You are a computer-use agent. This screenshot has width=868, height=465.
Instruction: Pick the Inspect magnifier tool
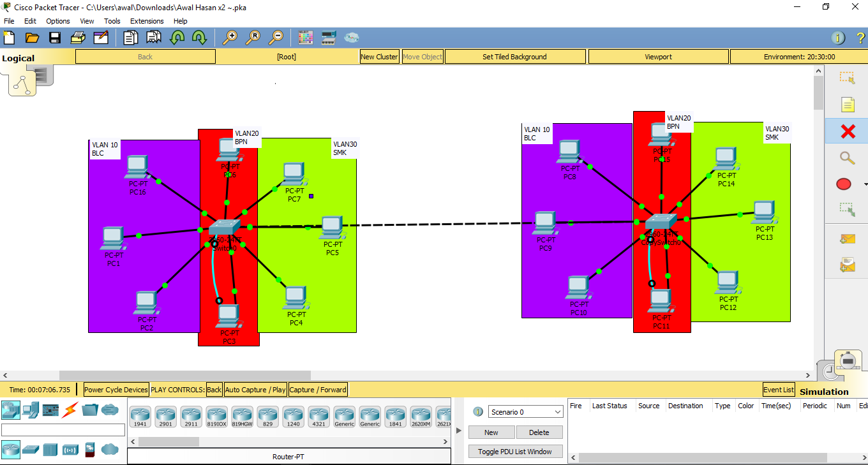846,156
